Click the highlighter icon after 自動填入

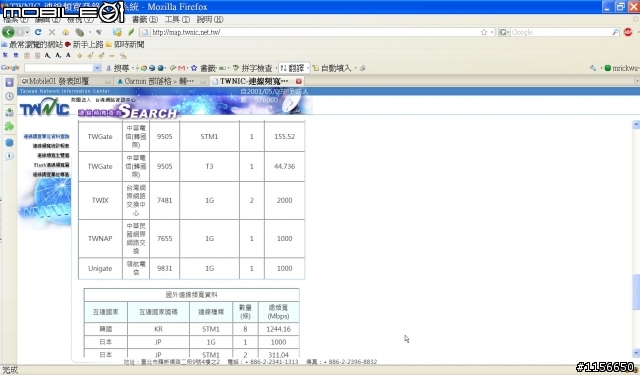tap(362, 68)
